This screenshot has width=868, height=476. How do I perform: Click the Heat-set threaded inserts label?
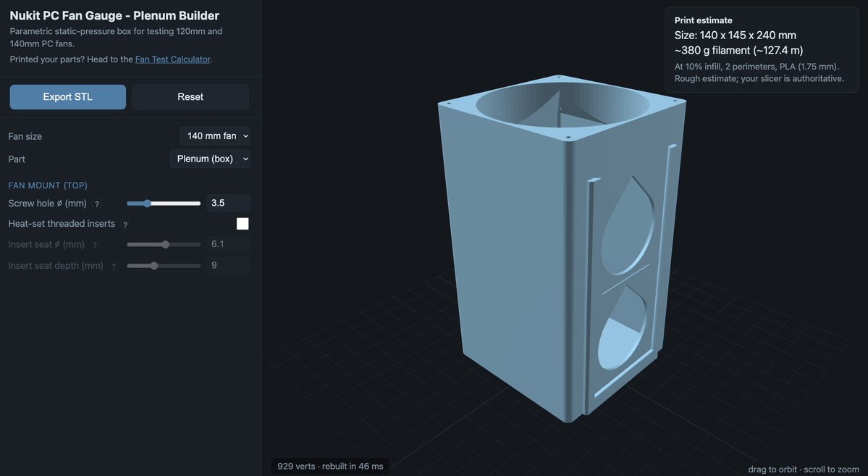tap(62, 224)
